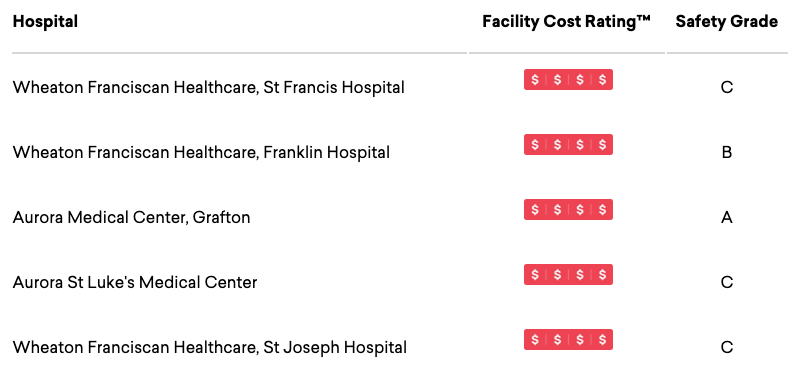
Task: Click safety grade C for St Joseph Hospital
Action: [x=727, y=347]
